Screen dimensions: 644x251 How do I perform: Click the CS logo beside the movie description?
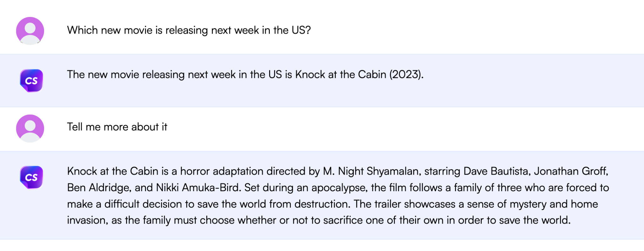pyautogui.click(x=31, y=177)
